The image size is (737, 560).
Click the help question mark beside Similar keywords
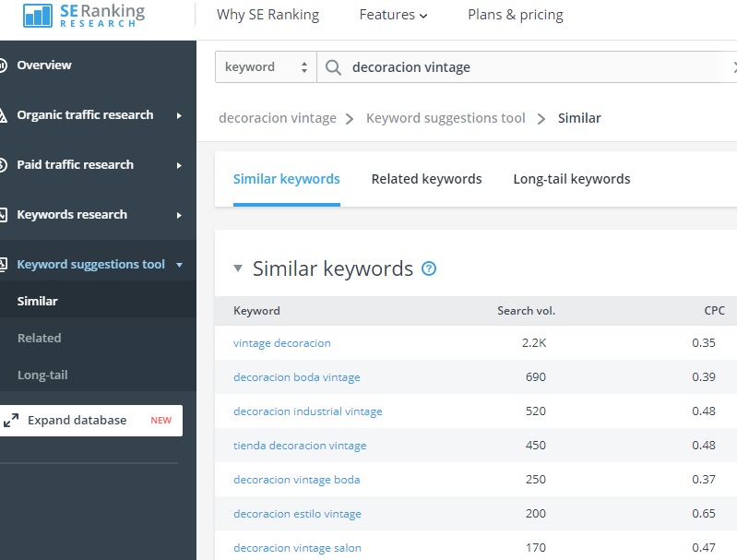(x=428, y=268)
